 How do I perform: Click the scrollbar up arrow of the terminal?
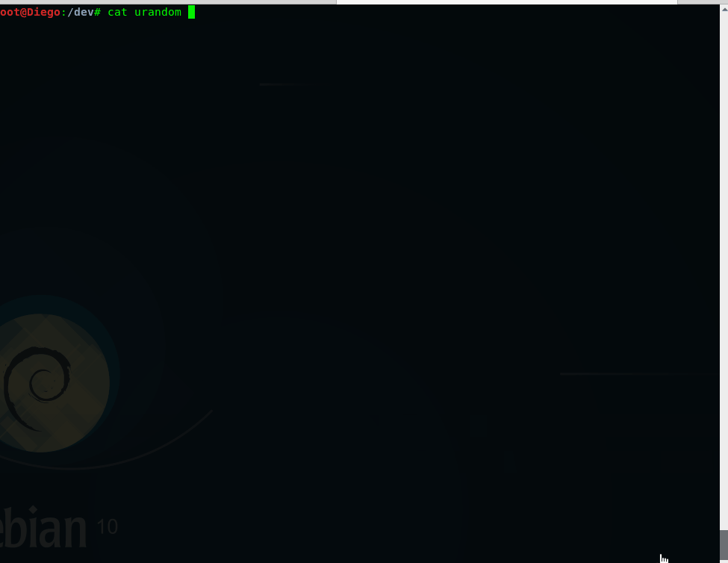[x=724, y=9]
